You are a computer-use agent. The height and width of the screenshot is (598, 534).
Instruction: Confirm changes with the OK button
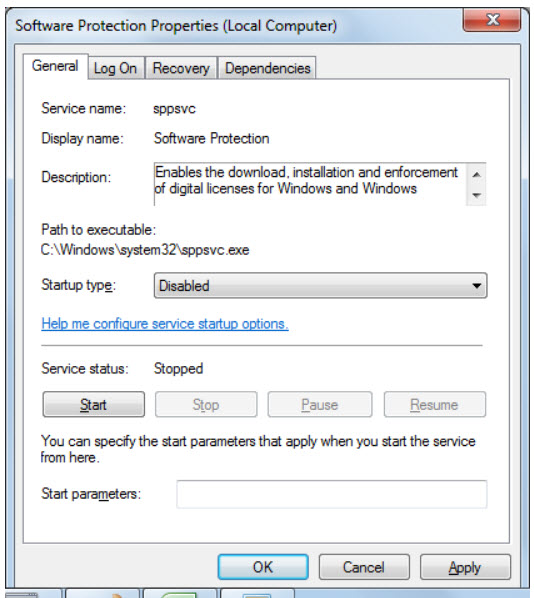(263, 567)
